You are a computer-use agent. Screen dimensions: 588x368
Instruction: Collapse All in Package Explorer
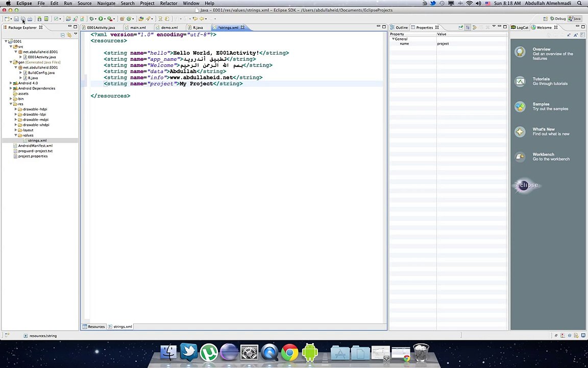pos(63,35)
